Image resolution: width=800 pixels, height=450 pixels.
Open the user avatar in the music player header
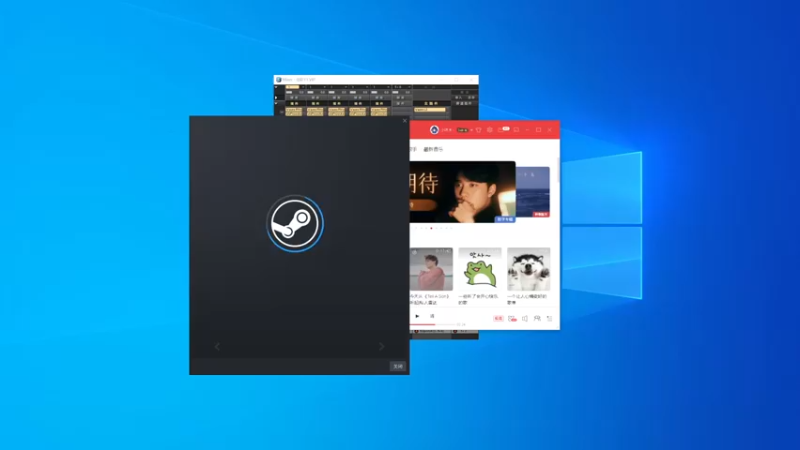pos(434,130)
